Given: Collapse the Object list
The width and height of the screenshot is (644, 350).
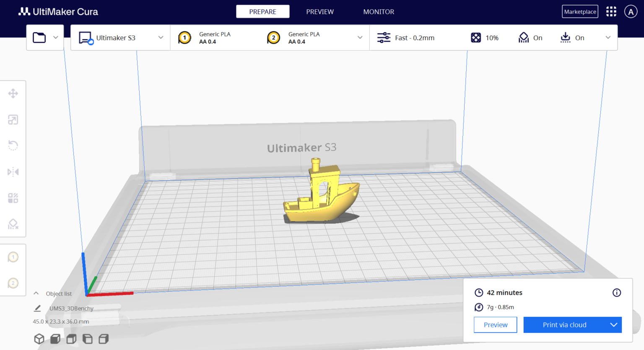Looking at the screenshot, I should tap(36, 293).
